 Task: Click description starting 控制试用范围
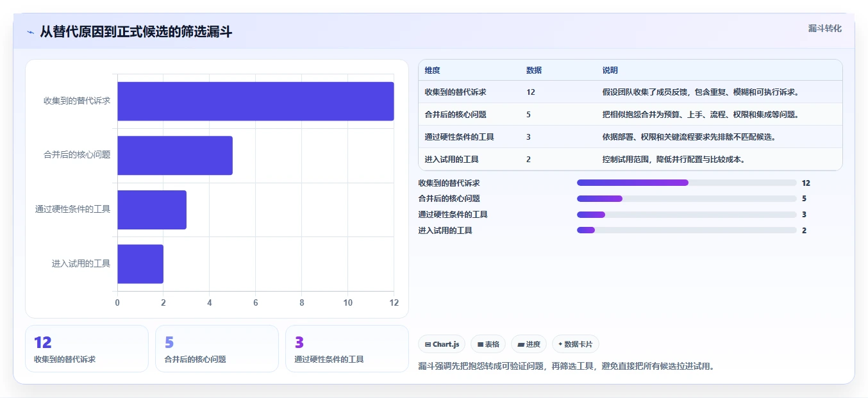(x=673, y=160)
